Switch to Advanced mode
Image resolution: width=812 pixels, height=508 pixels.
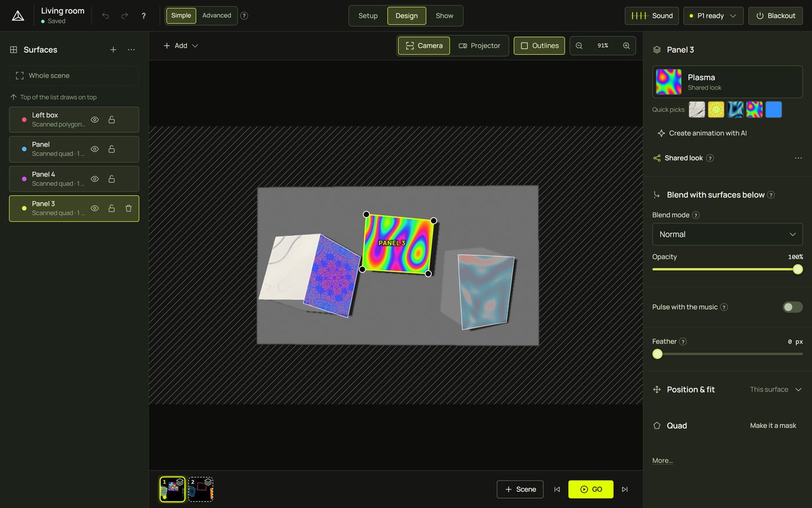coord(216,16)
